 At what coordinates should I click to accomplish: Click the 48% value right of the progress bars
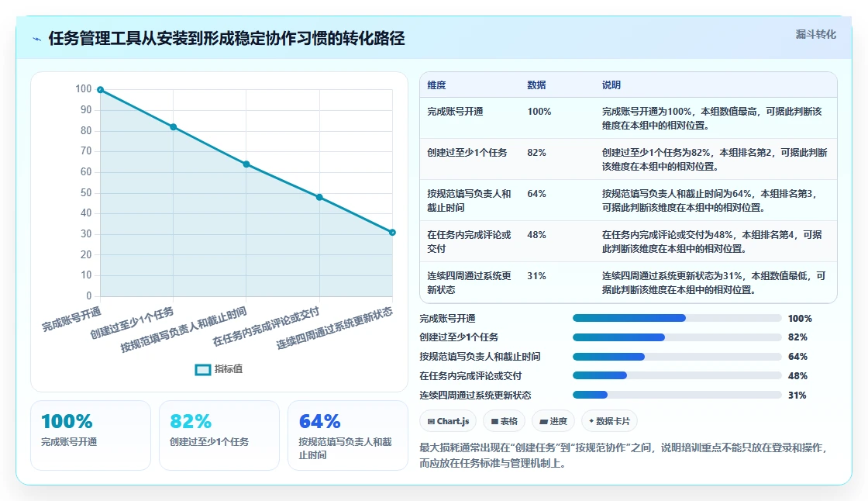point(797,375)
